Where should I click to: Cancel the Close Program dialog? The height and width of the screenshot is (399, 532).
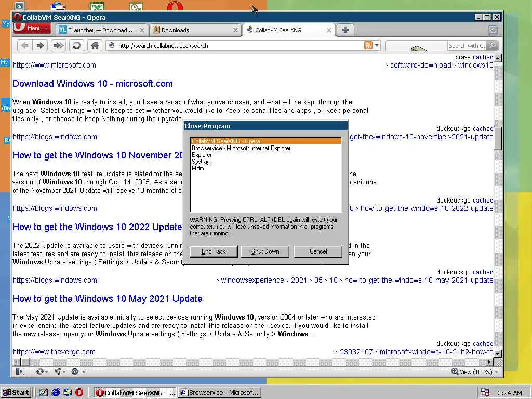click(318, 251)
